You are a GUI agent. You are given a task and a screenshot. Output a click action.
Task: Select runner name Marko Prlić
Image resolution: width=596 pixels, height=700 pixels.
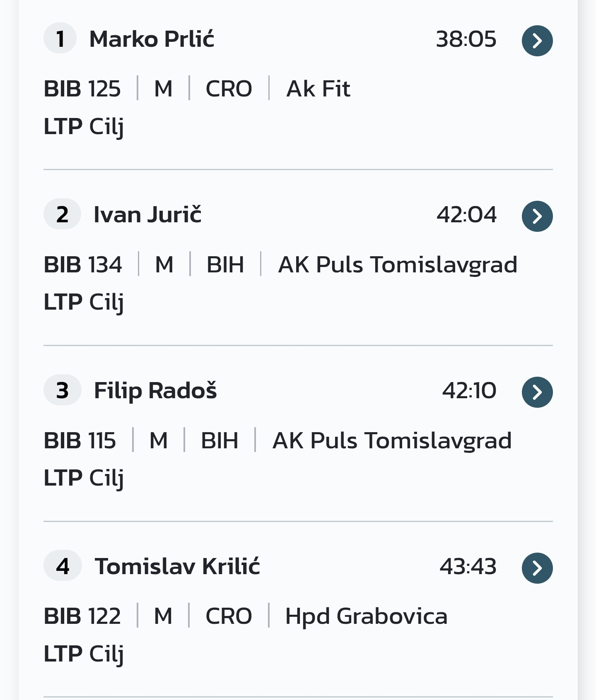click(152, 39)
